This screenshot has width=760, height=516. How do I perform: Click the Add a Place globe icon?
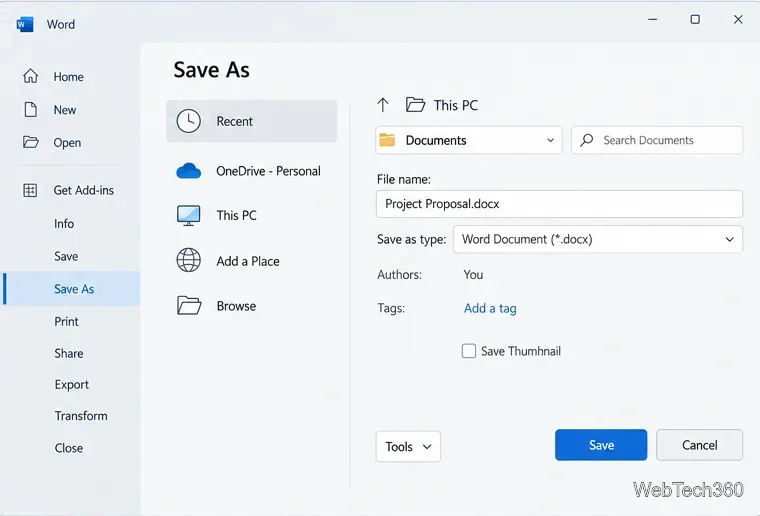(x=189, y=260)
